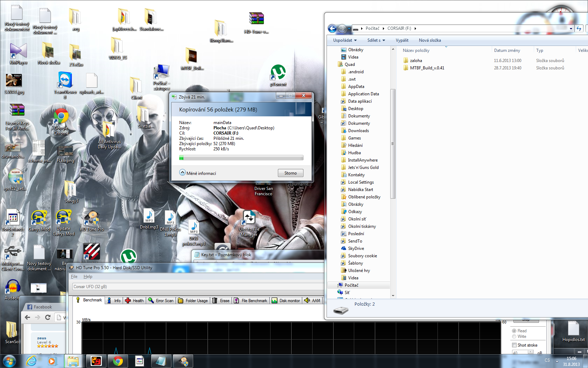Viewport: 588px width, 368px height.
Task: Open the License Keys archive icon
Action: [x=17, y=117]
